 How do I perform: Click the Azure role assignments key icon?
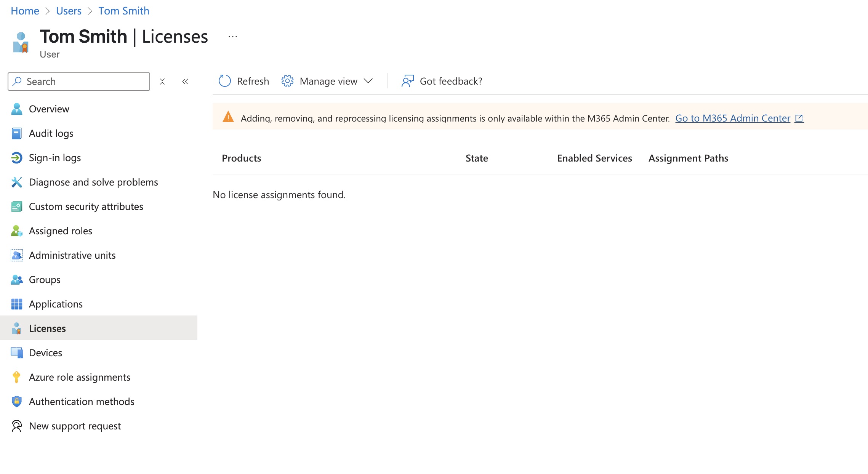(16, 377)
